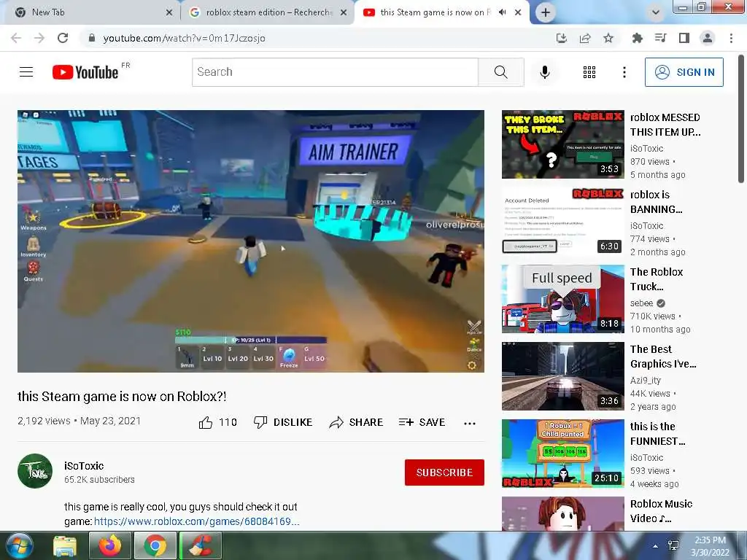Screen dimensions: 747x560
Task: Show hidden system tray icons
Action: (x=656, y=546)
